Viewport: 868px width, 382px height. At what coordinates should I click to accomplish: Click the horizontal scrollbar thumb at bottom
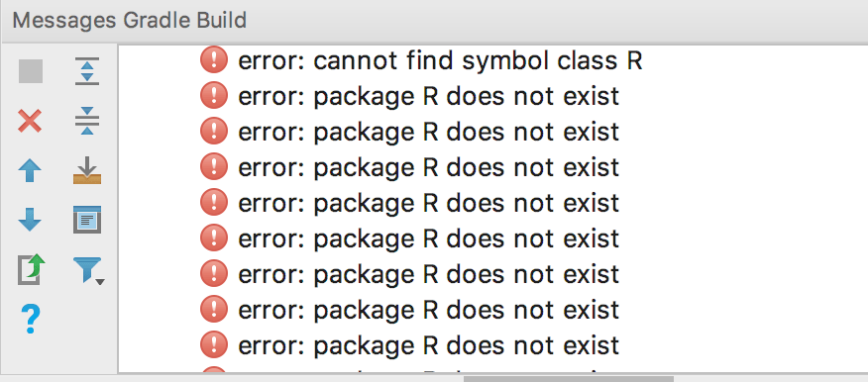[x=569, y=379]
